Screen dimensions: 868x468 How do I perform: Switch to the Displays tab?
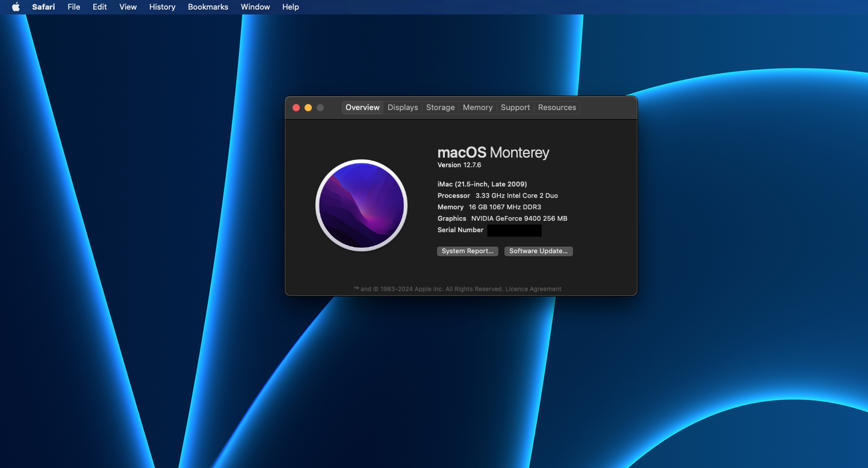(403, 108)
